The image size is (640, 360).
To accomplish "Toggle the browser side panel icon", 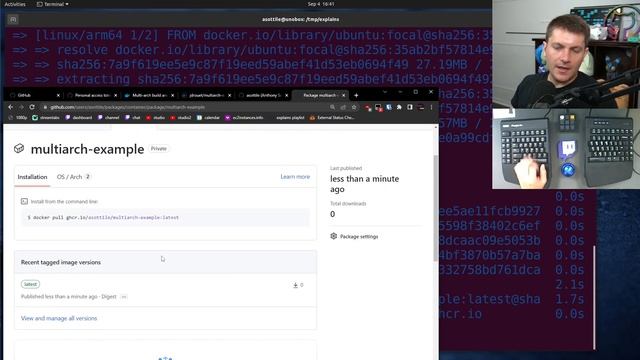I will (410, 107).
